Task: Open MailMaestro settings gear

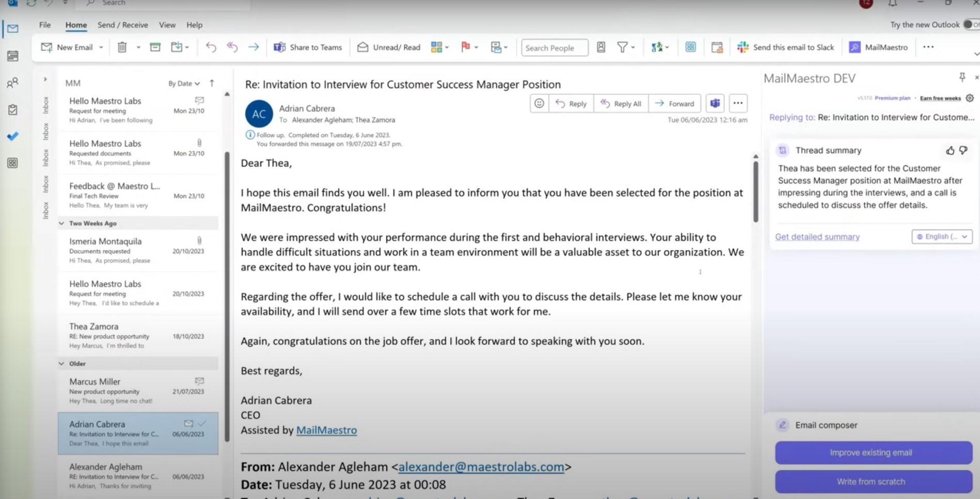Action: click(970, 98)
